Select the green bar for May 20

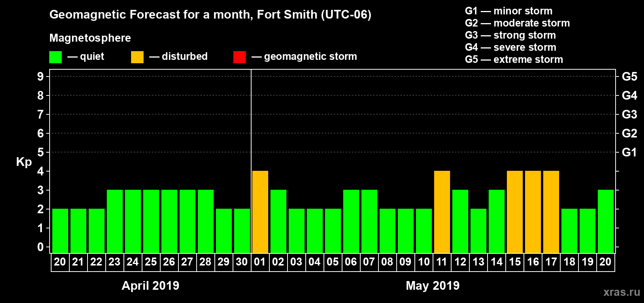[606, 222]
